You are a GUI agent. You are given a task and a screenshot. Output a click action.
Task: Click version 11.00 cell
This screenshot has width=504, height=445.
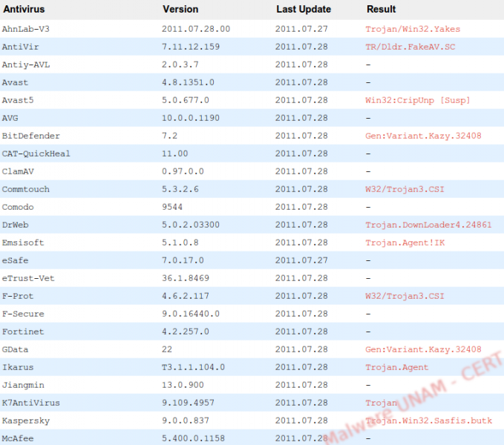pyautogui.click(x=175, y=154)
